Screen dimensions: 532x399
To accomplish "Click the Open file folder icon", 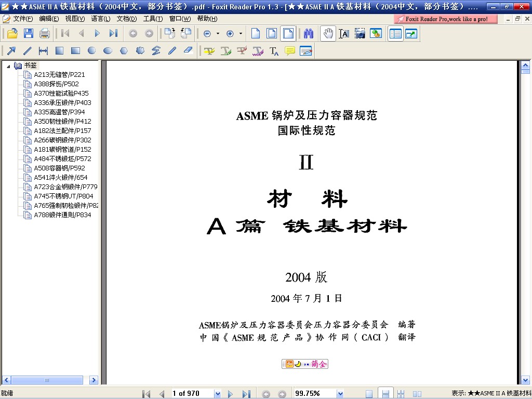I will click(12, 33).
